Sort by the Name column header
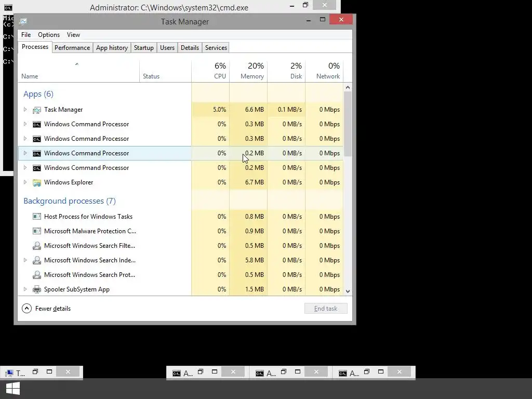532x399 pixels. (78, 71)
